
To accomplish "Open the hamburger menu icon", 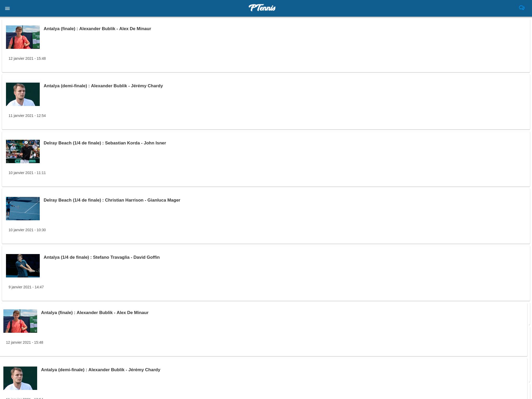I will [7, 9].
